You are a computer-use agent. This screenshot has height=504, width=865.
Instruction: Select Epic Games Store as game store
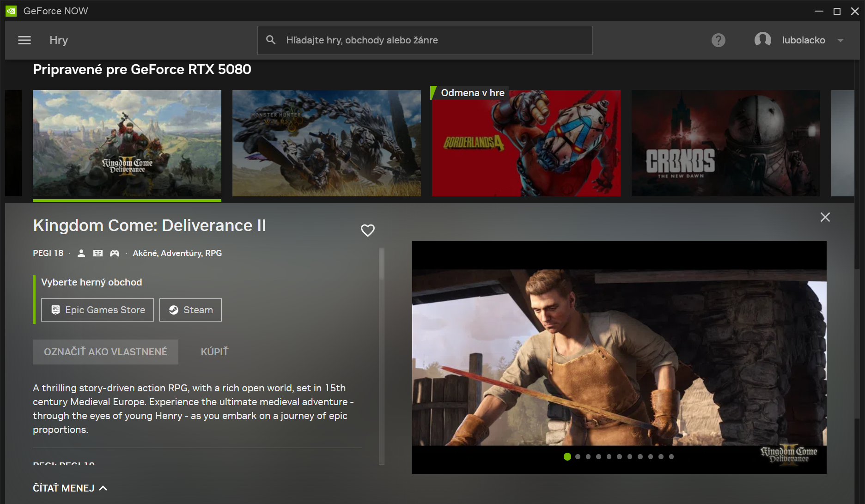point(97,310)
